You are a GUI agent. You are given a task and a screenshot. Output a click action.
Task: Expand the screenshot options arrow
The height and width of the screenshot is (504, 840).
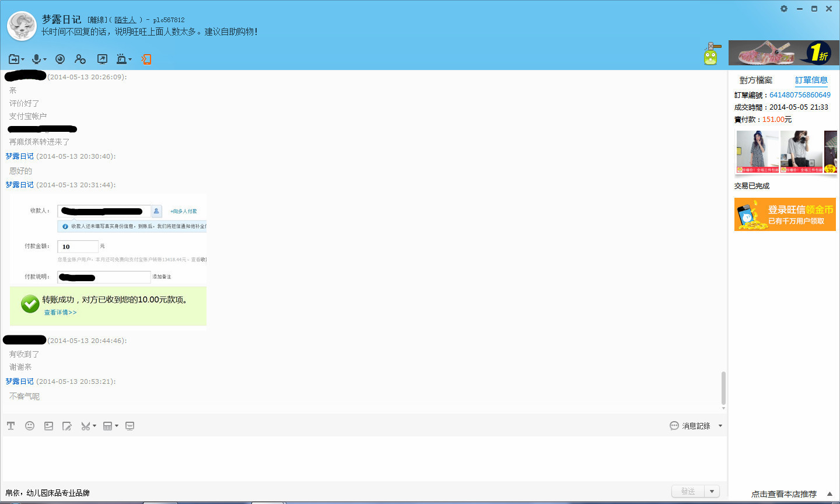94,426
